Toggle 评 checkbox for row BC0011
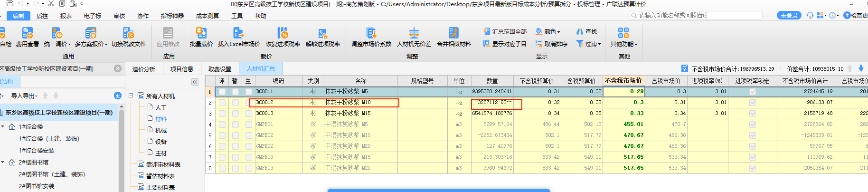This screenshot has width=868, height=192. [x=222, y=91]
